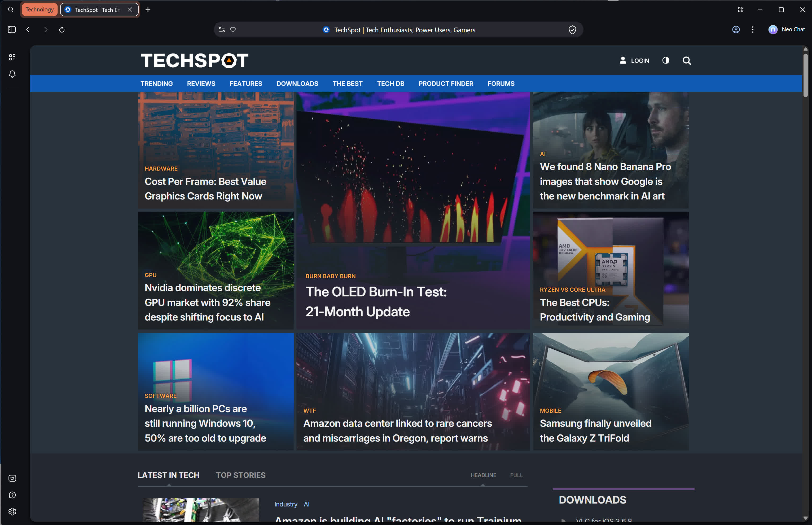The height and width of the screenshot is (525, 812).
Task: Open the settings gear in the sidebar
Action: click(13, 511)
